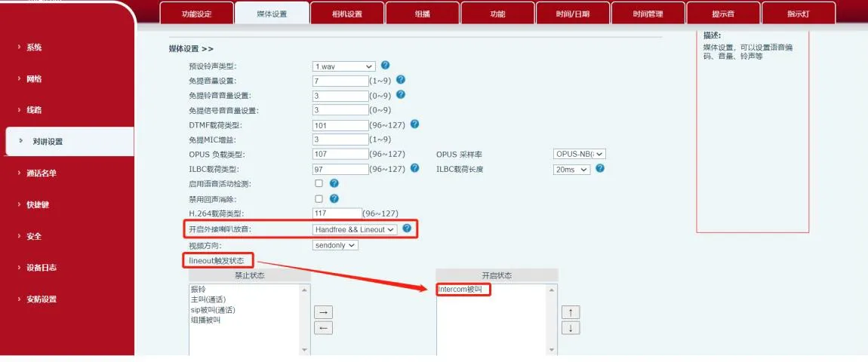Go to 线路 in the sidebar
868x362 pixels.
[34, 110]
